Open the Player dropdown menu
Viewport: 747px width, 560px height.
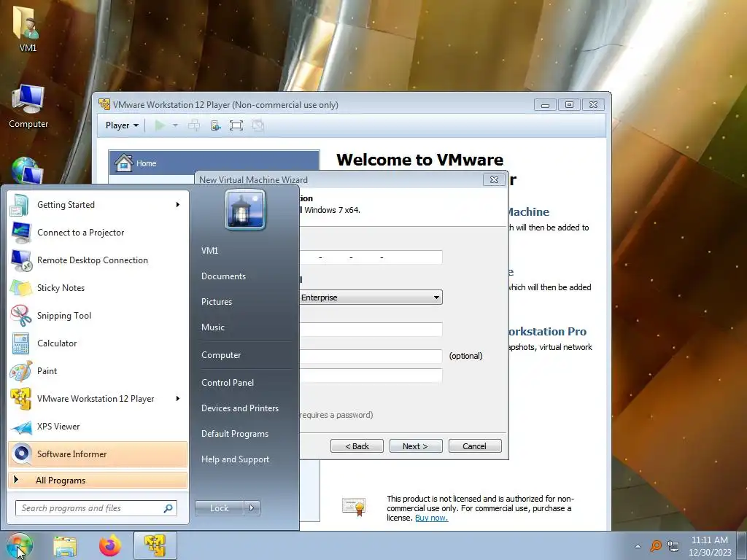(x=122, y=125)
